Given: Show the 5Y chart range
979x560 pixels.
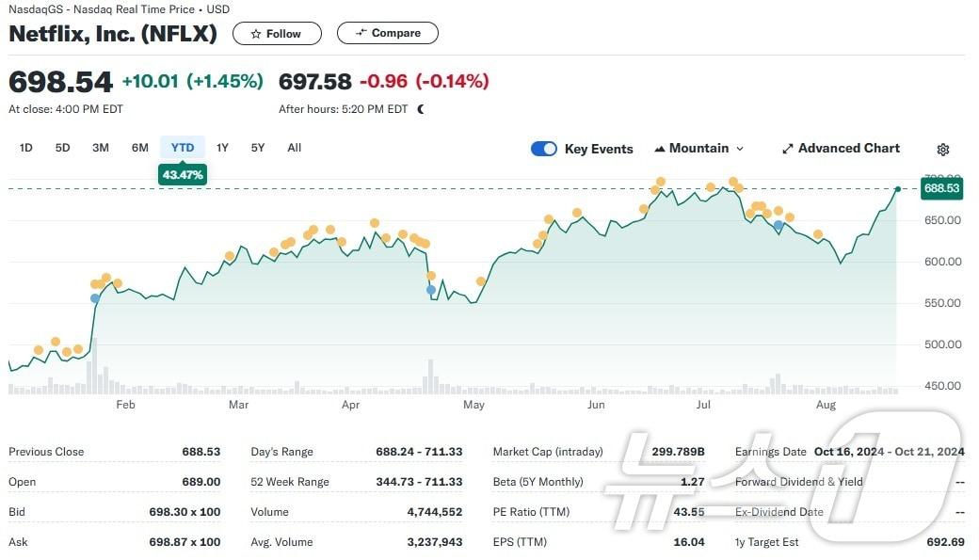Looking at the screenshot, I should click(x=258, y=148).
